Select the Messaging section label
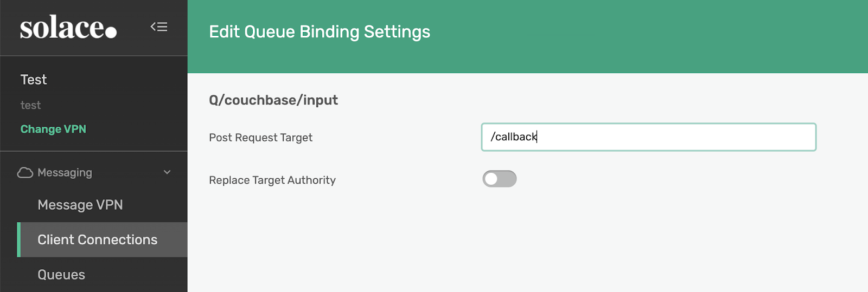This screenshot has width=868, height=292. 65,173
